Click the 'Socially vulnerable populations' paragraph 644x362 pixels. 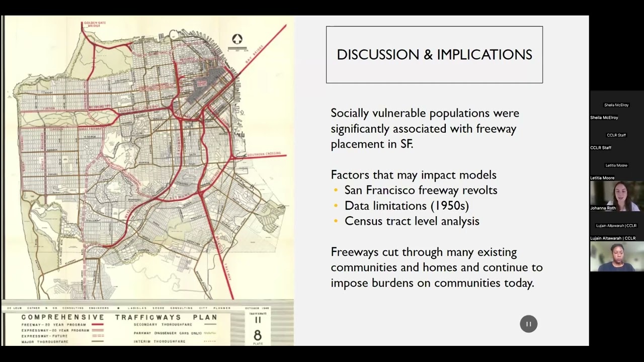[x=425, y=128]
